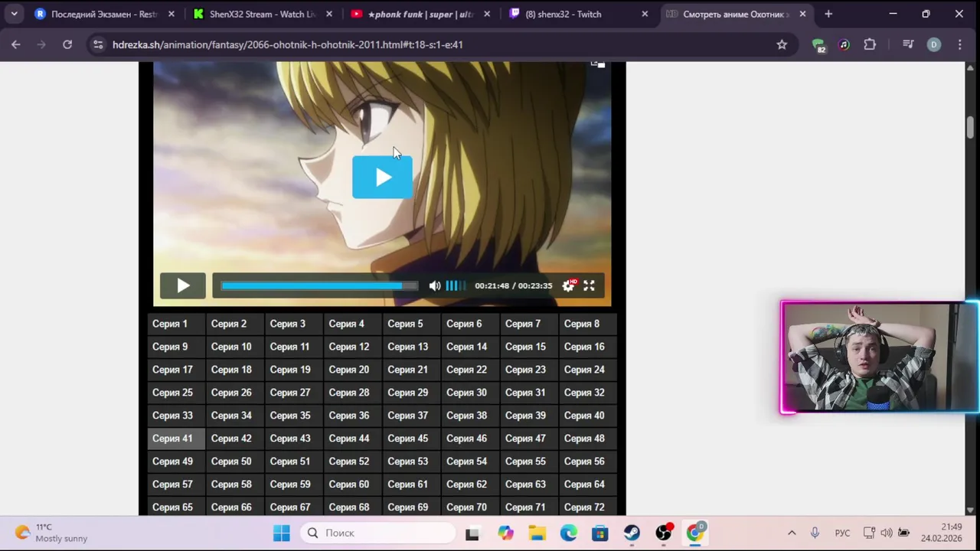Play video with player bar play button
The width and height of the screenshot is (980, 551).
(x=183, y=285)
